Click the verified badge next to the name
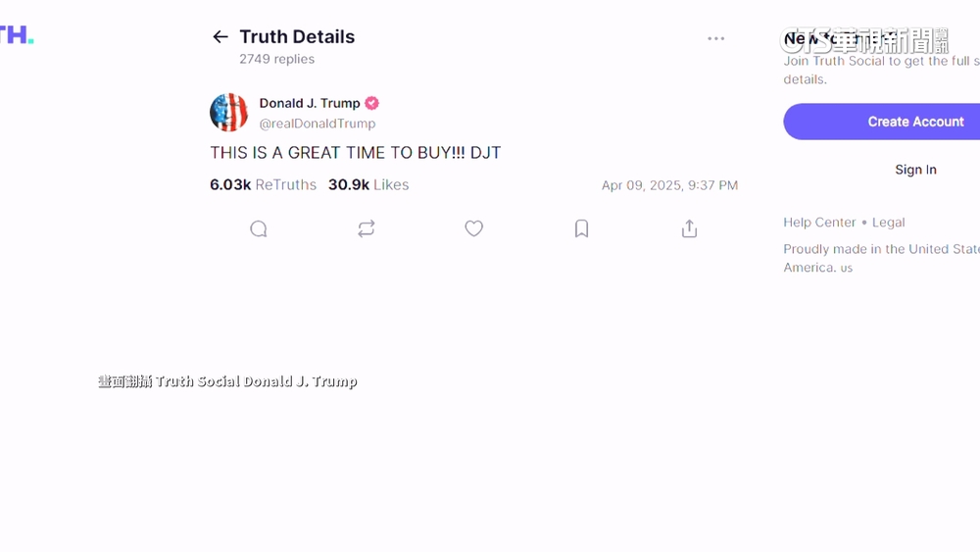 [372, 103]
